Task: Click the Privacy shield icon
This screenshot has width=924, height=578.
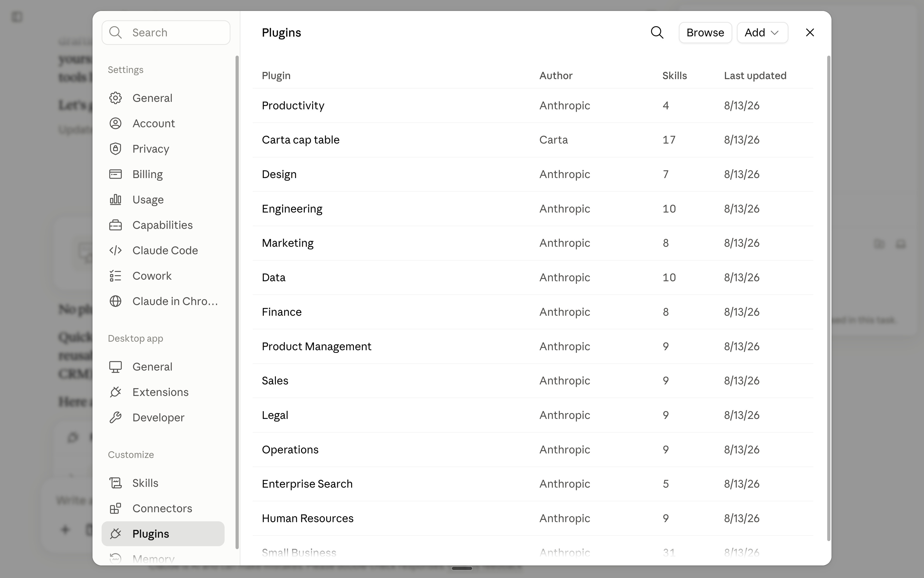Action: click(115, 149)
